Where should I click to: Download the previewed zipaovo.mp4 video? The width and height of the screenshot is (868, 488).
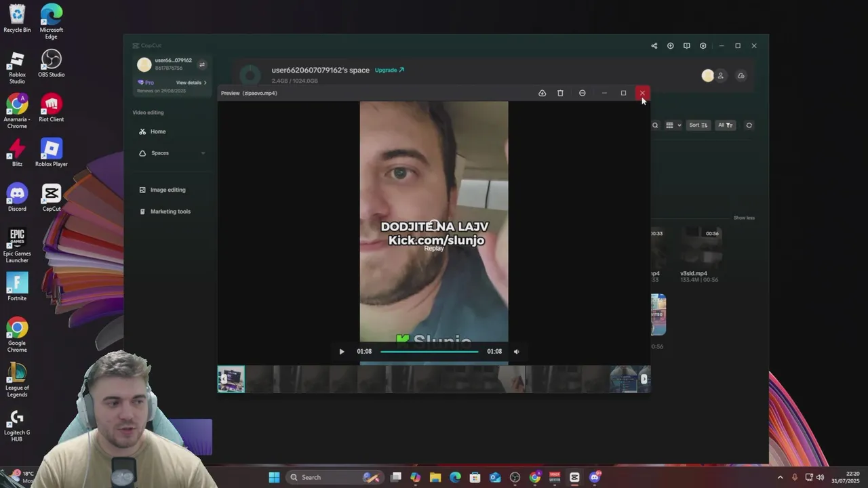[542, 93]
